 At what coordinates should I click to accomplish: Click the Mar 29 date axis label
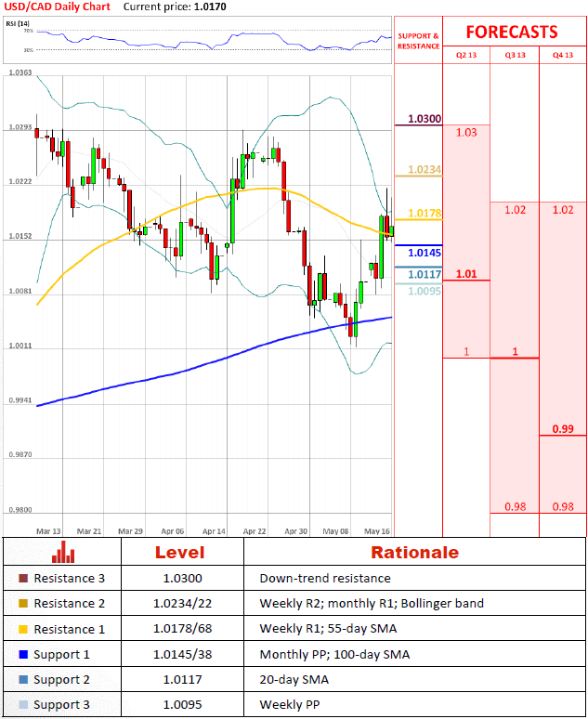click(131, 531)
